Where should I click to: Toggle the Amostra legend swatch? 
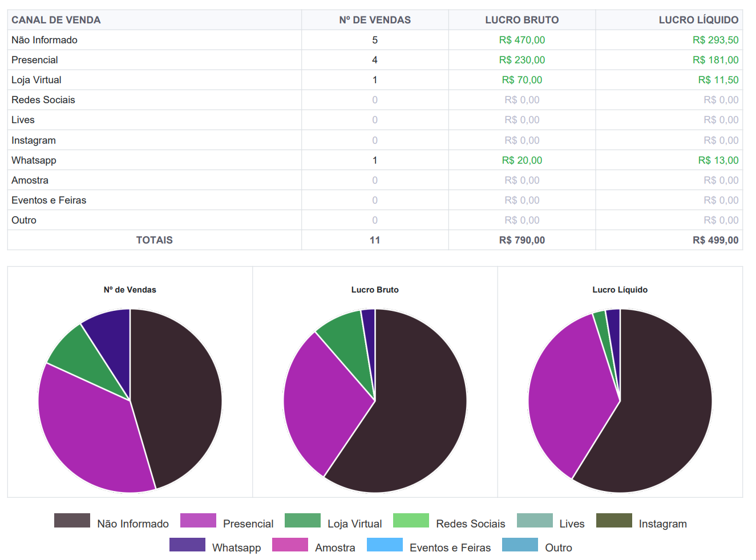tap(290, 545)
